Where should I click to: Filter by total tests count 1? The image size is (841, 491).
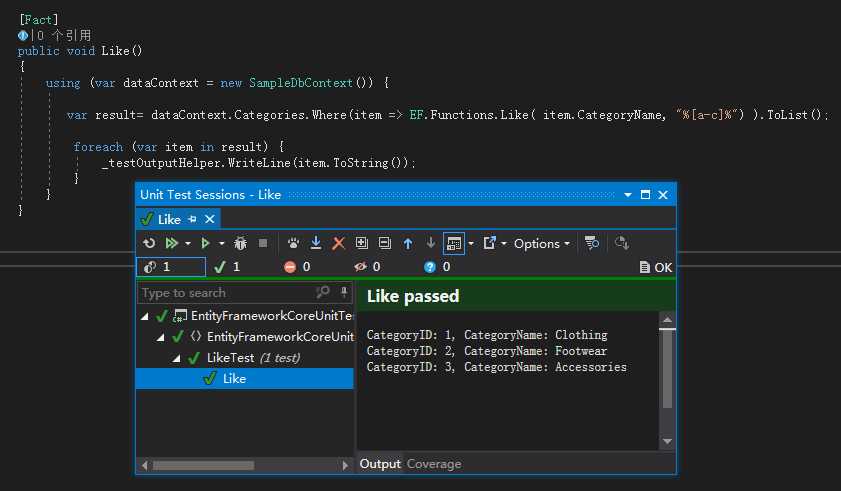(171, 267)
